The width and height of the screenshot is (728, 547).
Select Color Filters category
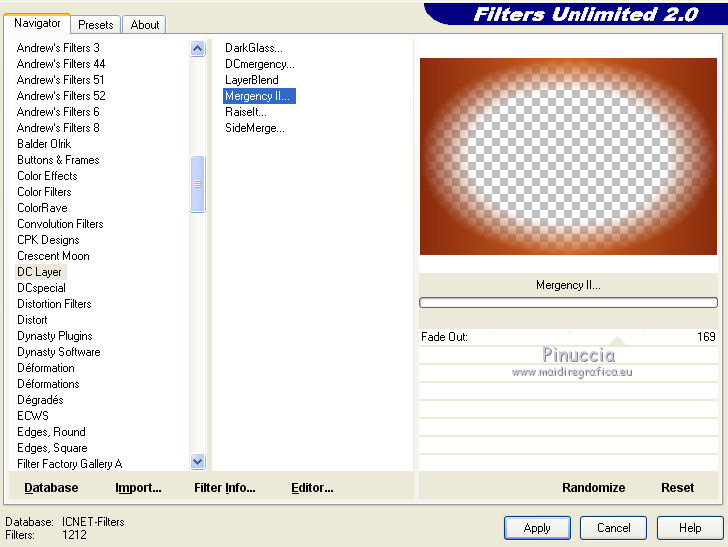(x=44, y=192)
